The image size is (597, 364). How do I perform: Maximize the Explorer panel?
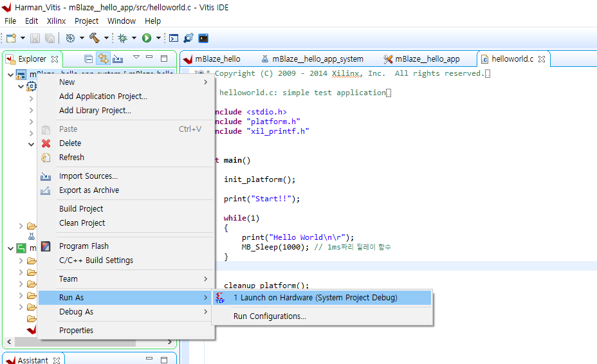[164, 59]
